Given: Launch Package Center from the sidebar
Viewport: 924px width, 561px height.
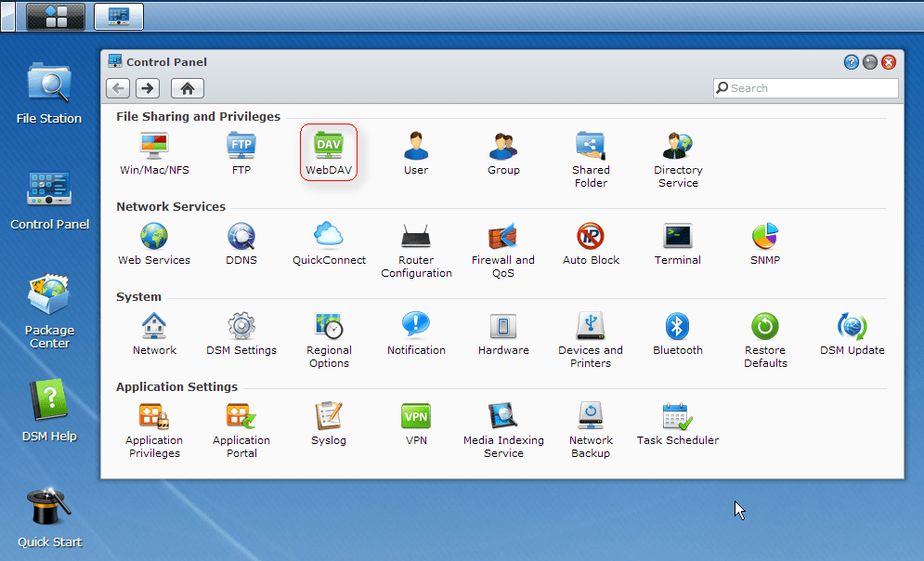Looking at the screenshot, I should 48,311.
